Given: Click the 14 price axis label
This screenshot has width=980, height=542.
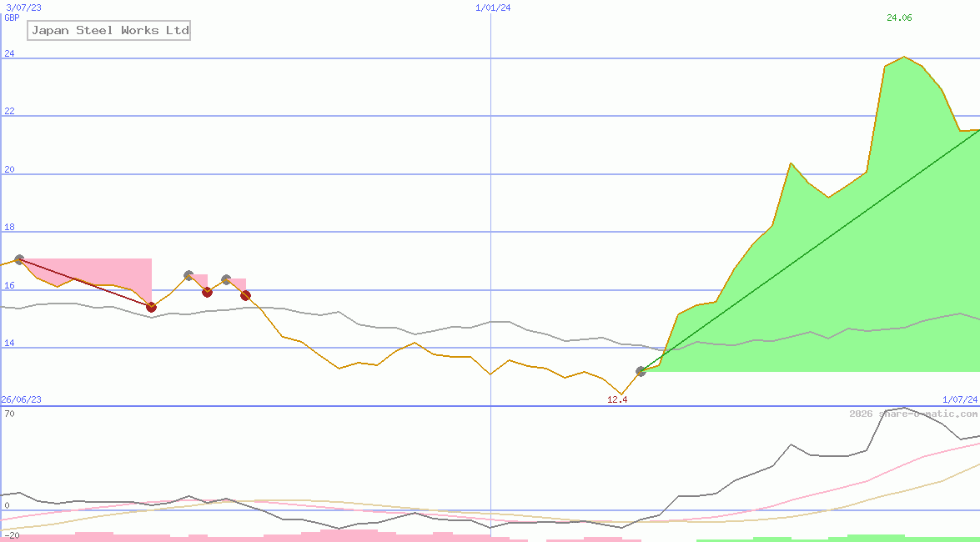Looking at the screenshot, I should 9,344.
